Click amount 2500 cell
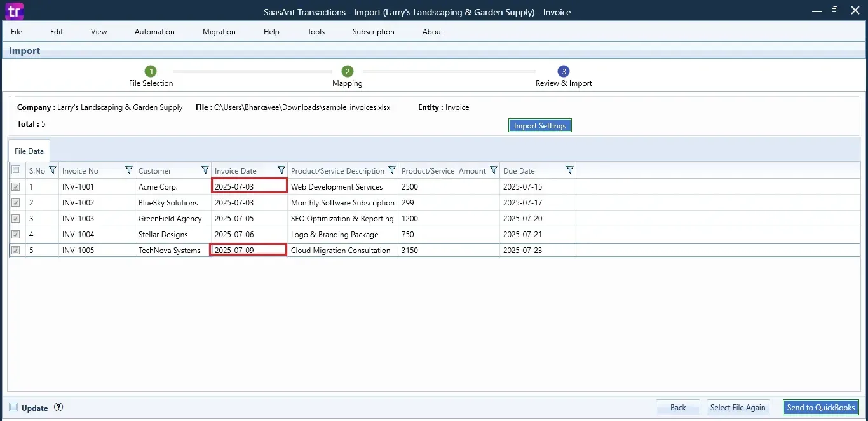 [449, 187]
